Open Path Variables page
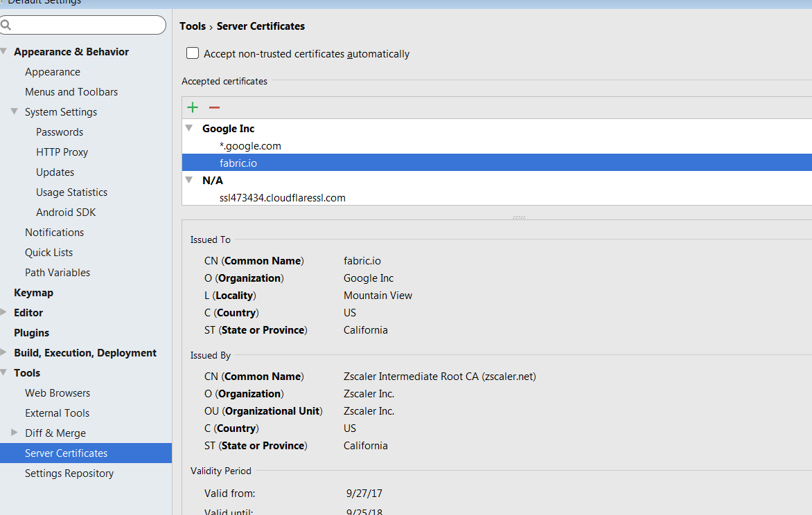812x515 pixels. [x=58, y=272]
